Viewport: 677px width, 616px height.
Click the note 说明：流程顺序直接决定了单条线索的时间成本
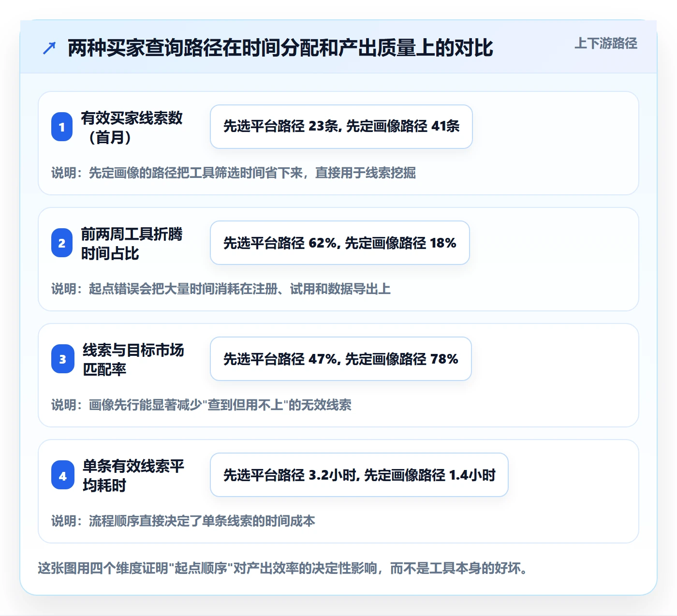point(183,521)
